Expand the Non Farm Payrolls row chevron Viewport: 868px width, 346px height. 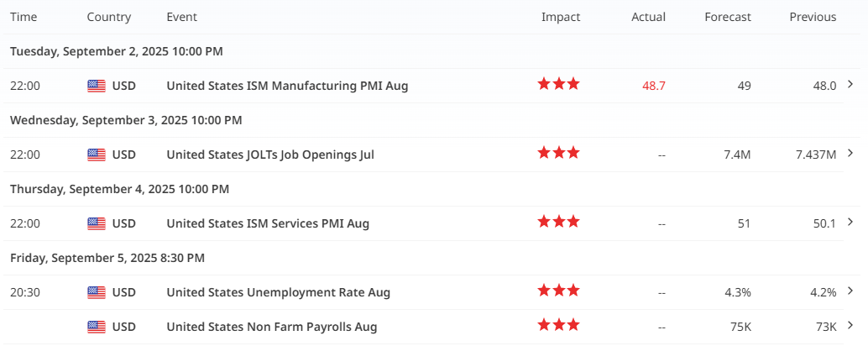click(x=851, y=325)
